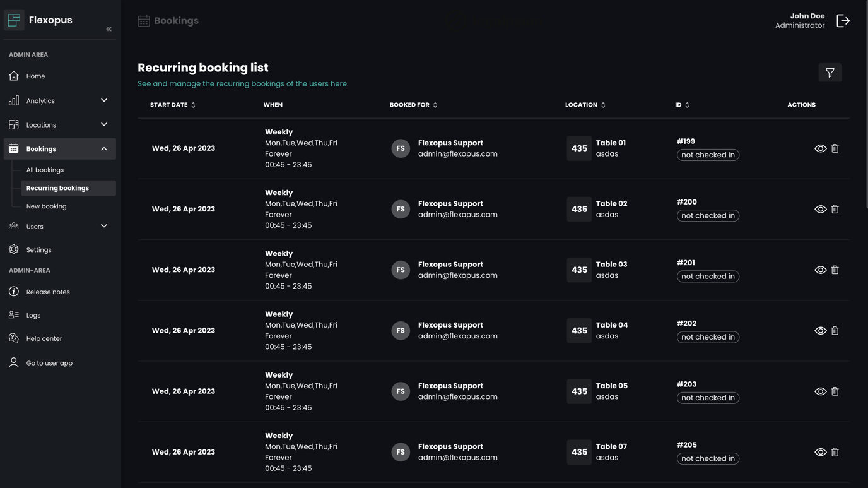The height and width of the screenshot is (488, 868).
Task: Click trash icon for booking #205
Action: point(835,452)
